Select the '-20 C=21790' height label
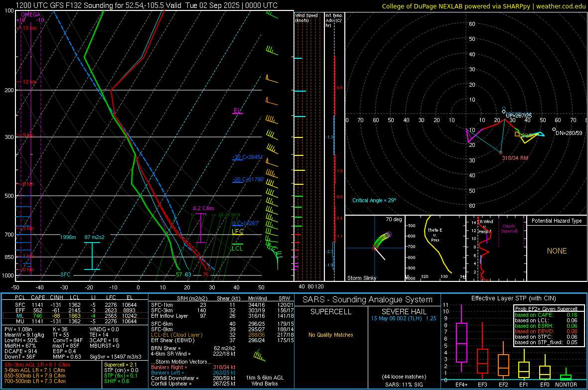Image resolution: width=588 pixels, height=390 pixels. click(248, 179)
